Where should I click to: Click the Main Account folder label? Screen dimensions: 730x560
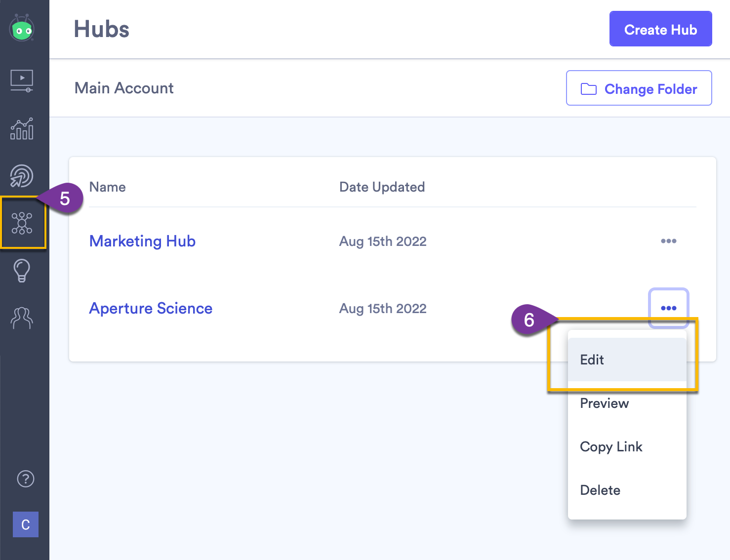[124, 88]
